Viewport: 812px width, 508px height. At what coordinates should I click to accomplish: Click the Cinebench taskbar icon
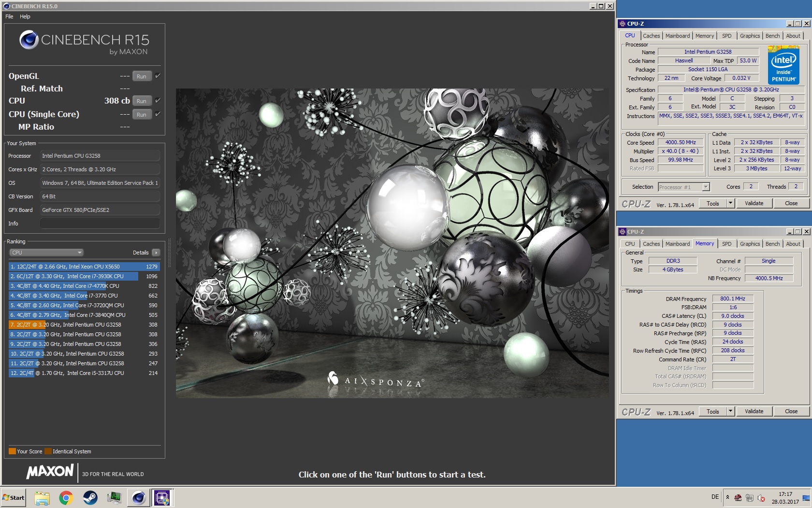[x=138, y=497]
